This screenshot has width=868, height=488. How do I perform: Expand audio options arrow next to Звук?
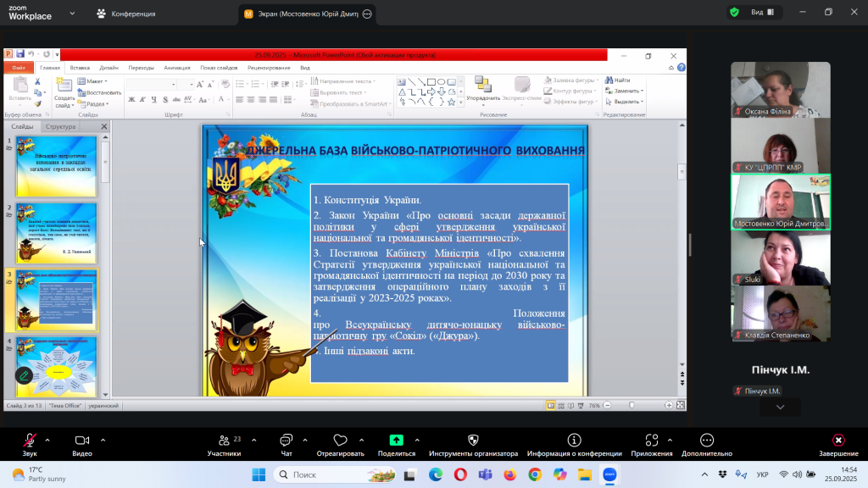click(47, 440)
